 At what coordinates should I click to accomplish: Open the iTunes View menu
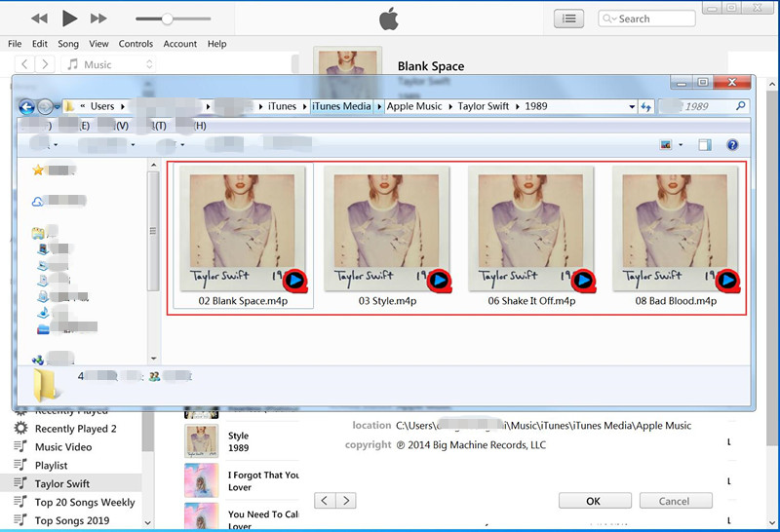98,44
